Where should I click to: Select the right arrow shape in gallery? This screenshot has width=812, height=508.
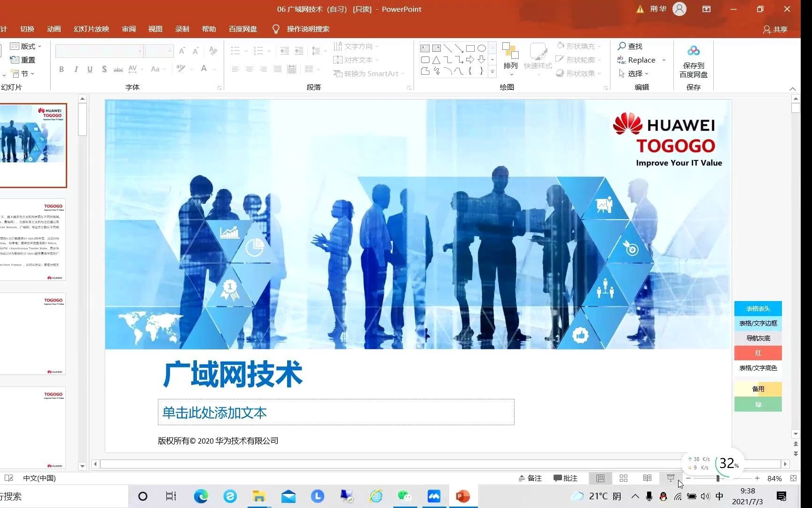coord(470,60)
